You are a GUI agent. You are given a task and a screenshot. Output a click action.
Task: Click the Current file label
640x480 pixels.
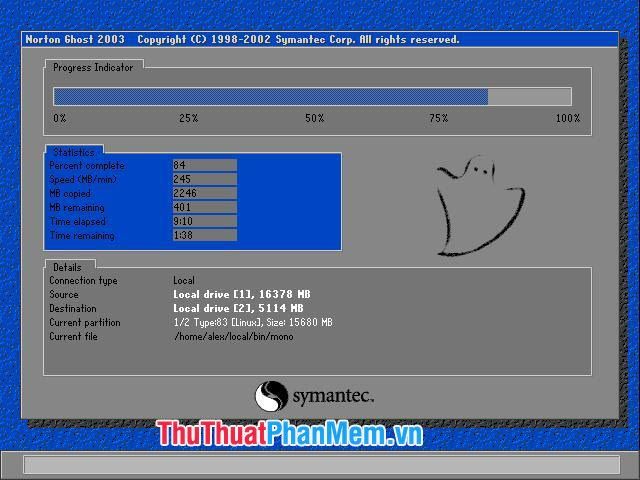[x=73, y=337]
